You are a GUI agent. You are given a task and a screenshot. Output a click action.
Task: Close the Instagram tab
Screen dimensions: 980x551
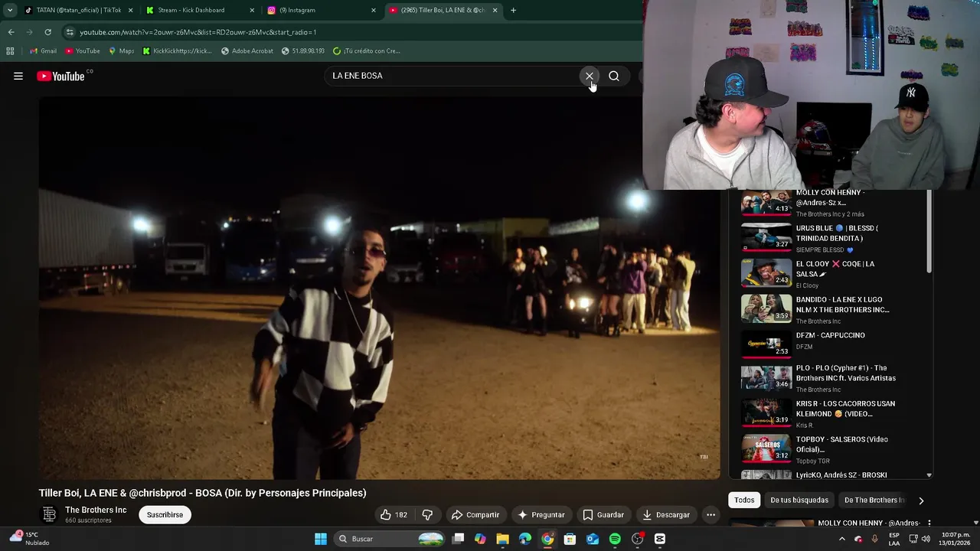374,10
